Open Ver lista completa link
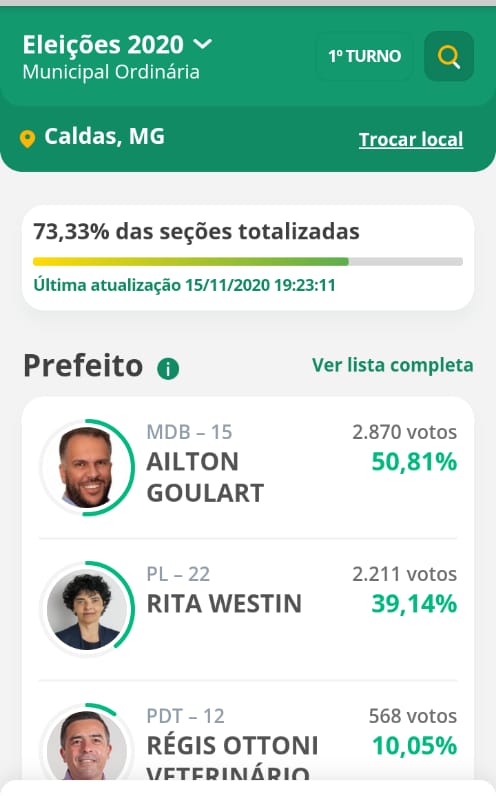This screenshot has height=796, width=496. coord(392,365)
